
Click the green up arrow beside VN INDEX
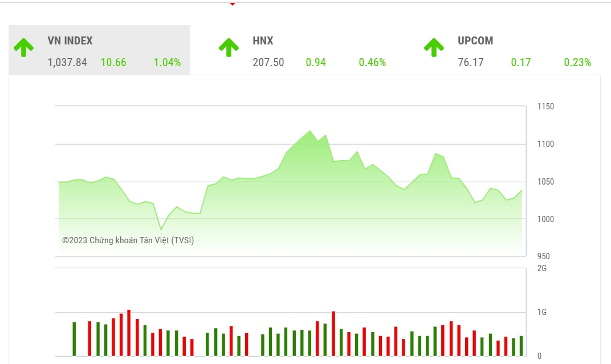click(x=23, y=47)
